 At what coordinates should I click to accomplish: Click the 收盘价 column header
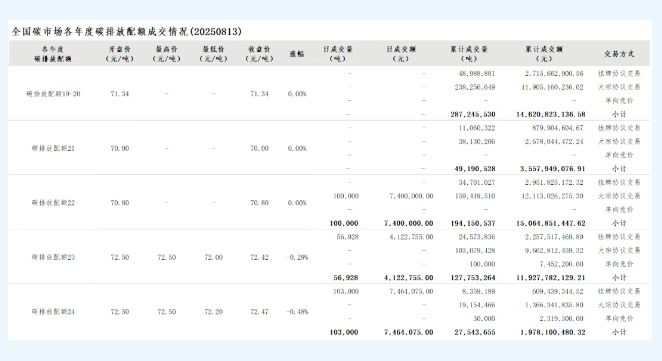(x=259, y=54)
